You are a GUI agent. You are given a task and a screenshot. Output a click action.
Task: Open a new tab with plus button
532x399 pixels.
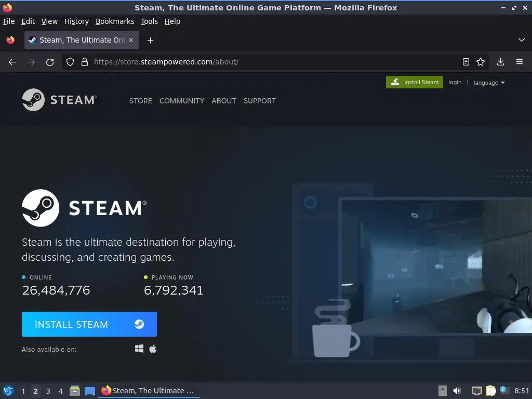pyautogui.click(x=150, y=41)
